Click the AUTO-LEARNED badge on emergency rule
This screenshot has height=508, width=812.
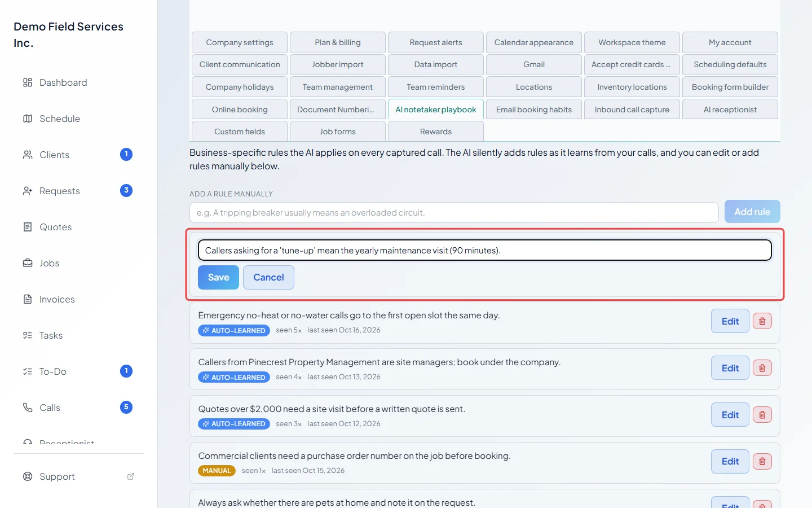pos(234,330)
